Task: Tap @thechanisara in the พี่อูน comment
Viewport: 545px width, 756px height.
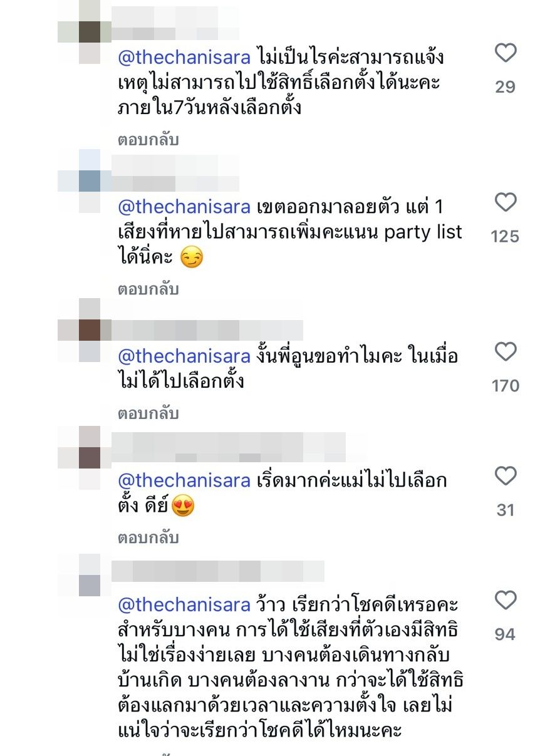Action: (x=184, y=356)
